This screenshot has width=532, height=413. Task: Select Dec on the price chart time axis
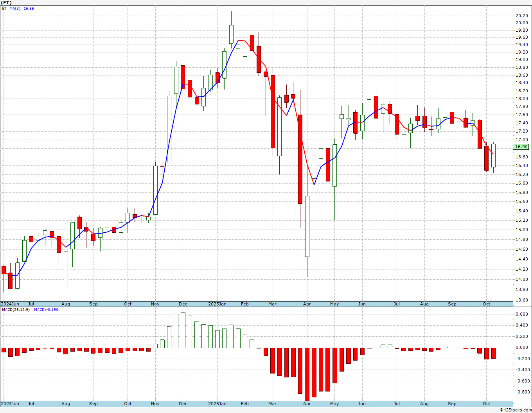tap(183, 304)
